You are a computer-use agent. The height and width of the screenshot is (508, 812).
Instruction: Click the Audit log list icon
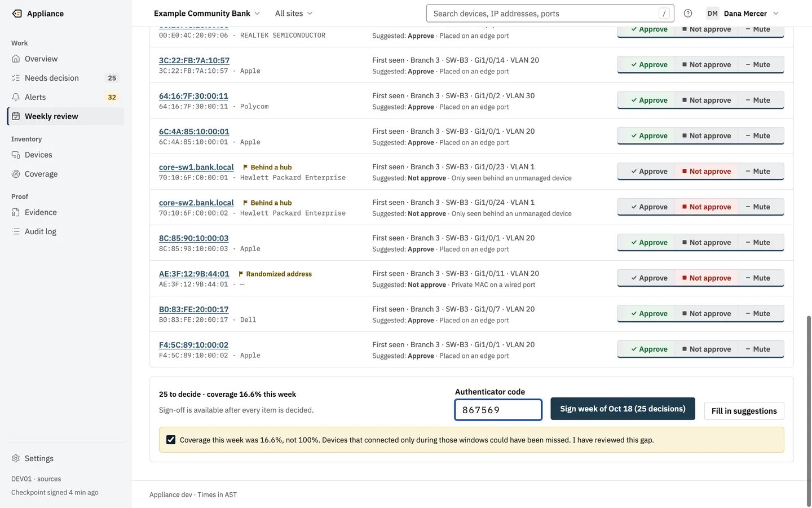click(16, 231)
